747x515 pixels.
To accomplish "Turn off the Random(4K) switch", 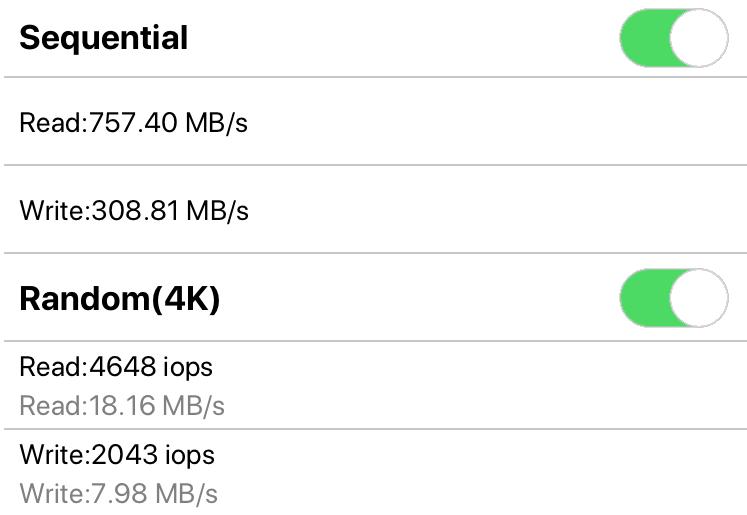I will point(673,298).
